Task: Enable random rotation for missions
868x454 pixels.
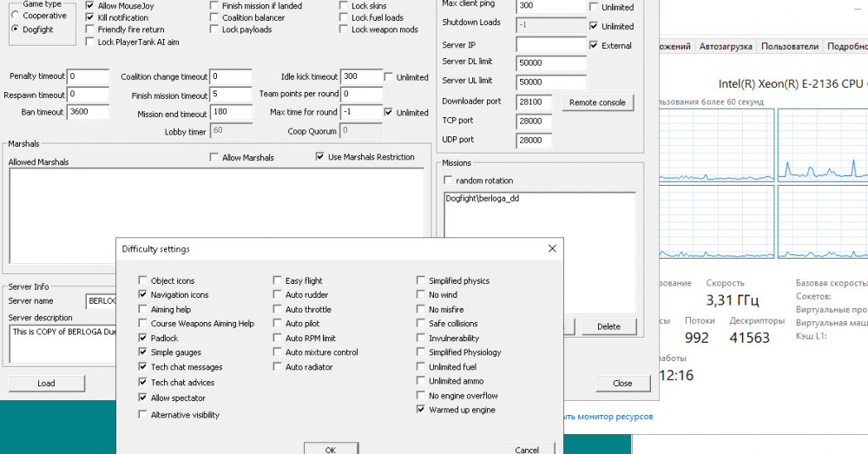Action: (x=448, y=181)
